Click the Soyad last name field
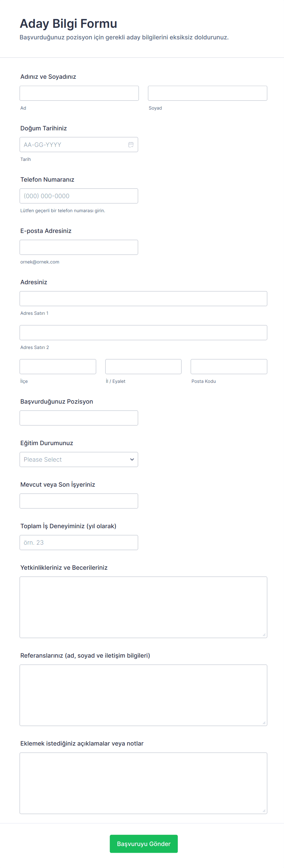 click(207, 93)
